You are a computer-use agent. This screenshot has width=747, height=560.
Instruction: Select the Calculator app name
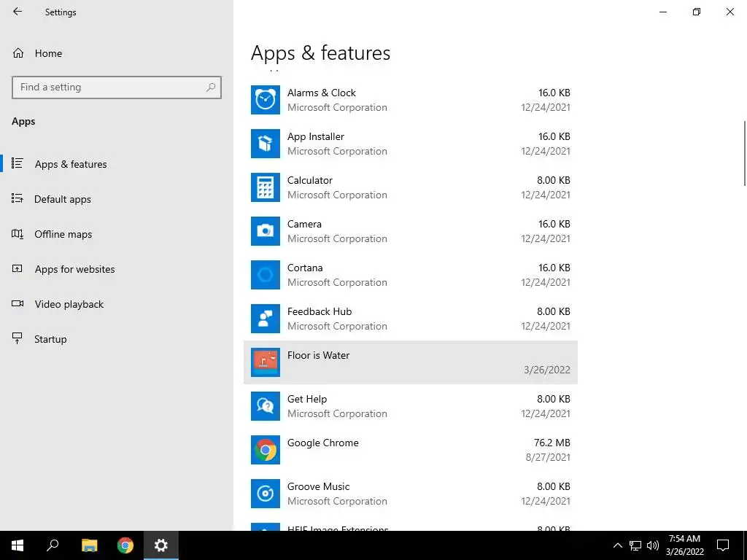(309, 181)
